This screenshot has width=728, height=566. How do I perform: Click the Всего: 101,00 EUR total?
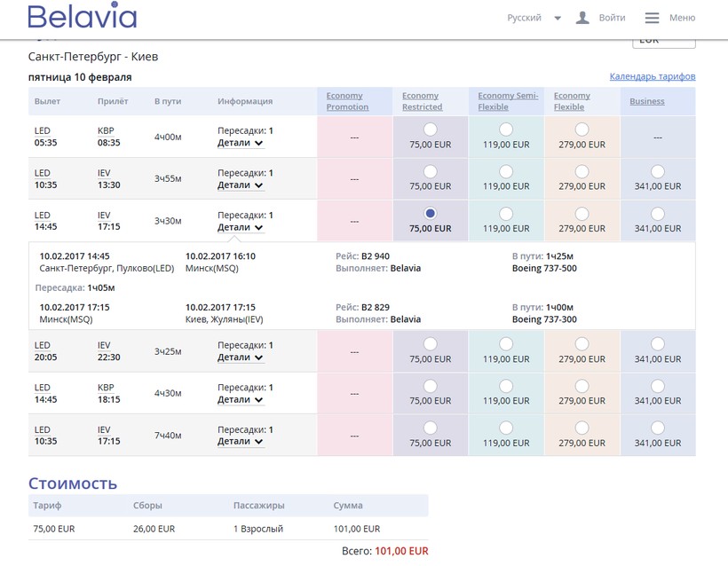pyautogui.click(x=385, y=551)
